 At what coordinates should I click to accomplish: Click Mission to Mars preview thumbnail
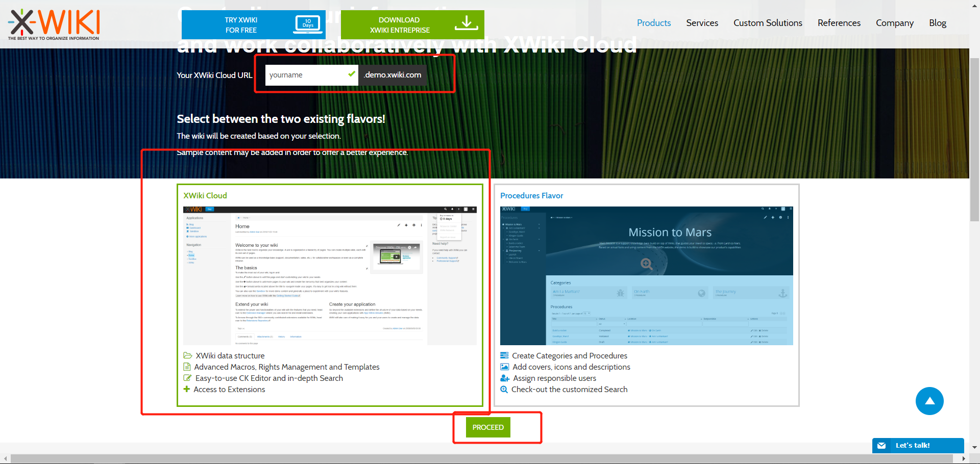(646, 276)
